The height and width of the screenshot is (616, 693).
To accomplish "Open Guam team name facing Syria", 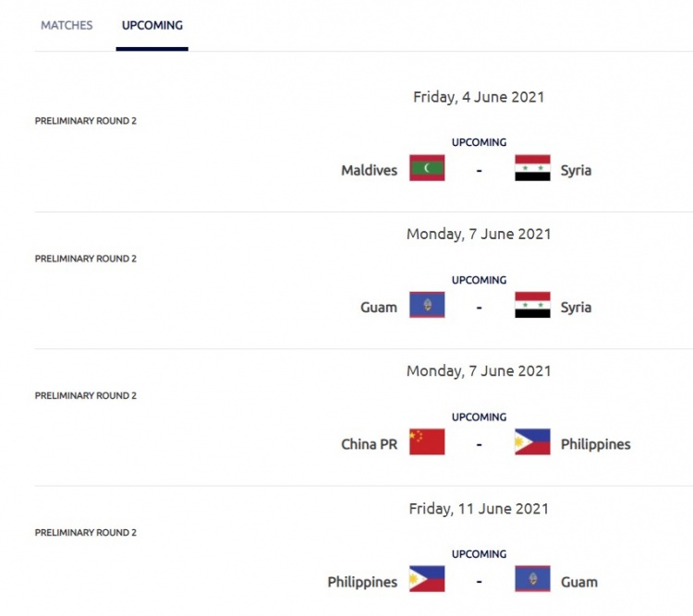I will (x=379, y=307).
